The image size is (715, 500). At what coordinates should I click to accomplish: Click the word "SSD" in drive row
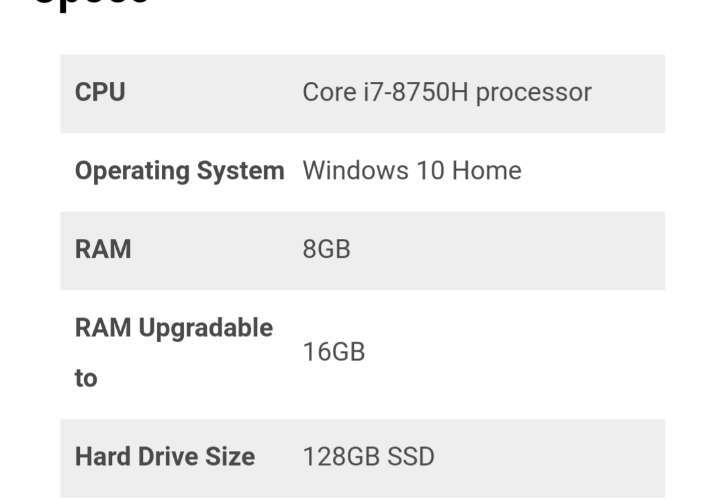pyautogui.click(x=411, y=457)
